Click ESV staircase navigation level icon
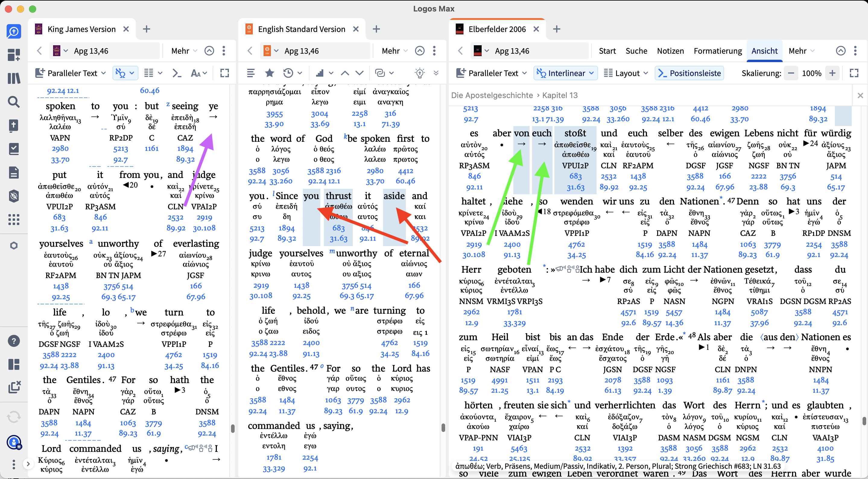 (320, 73)
